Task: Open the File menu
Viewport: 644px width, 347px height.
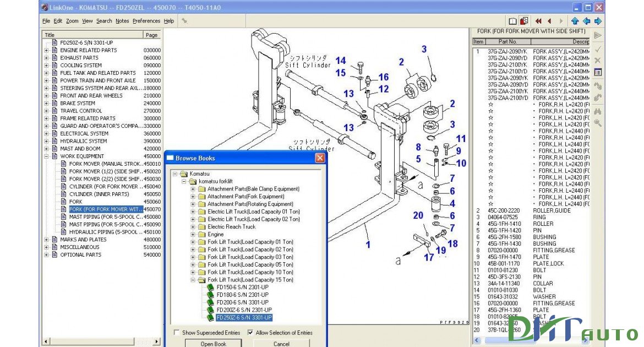Action: [x=46, y=21]
